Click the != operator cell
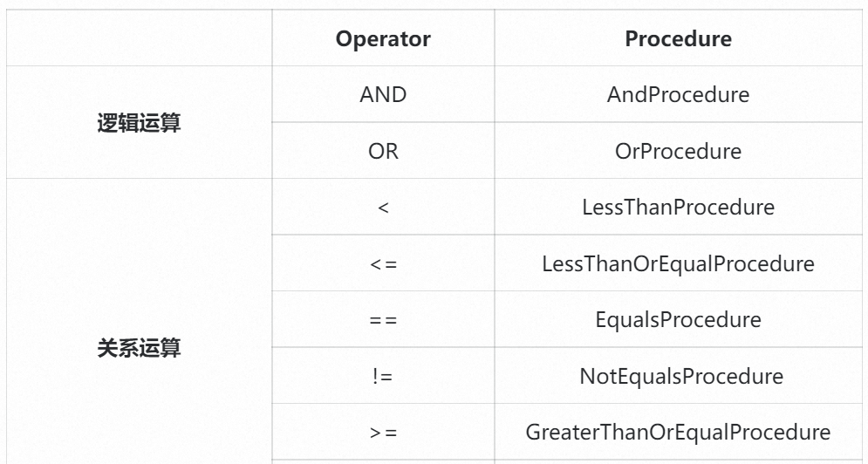 (383, 376)
